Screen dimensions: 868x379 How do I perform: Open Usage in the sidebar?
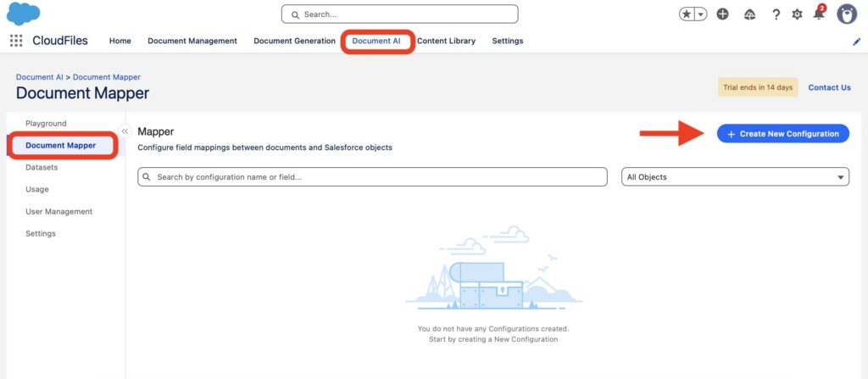tap(37, 190)
